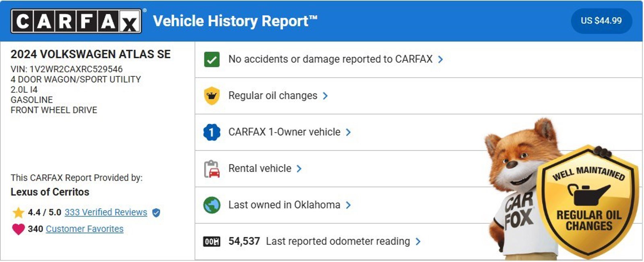This screenshot has width=644, height=262.
Task: Expand the no accidents reported chevron
Action: coord(441,59)
